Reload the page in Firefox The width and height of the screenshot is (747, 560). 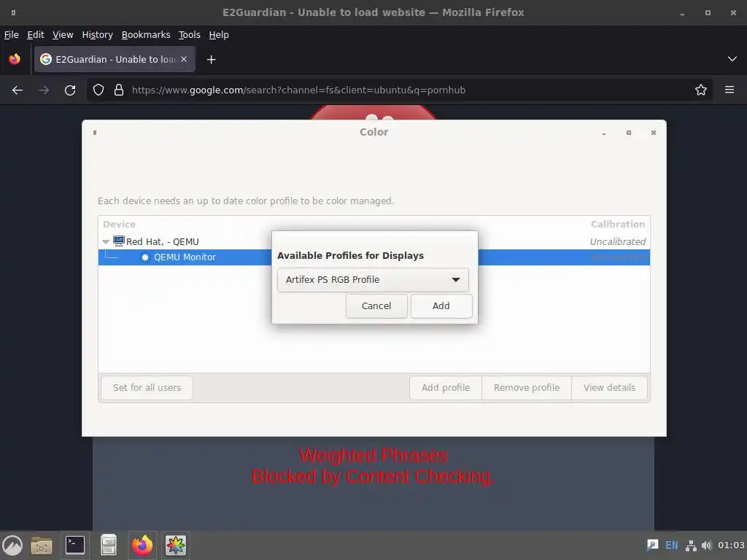70,90
